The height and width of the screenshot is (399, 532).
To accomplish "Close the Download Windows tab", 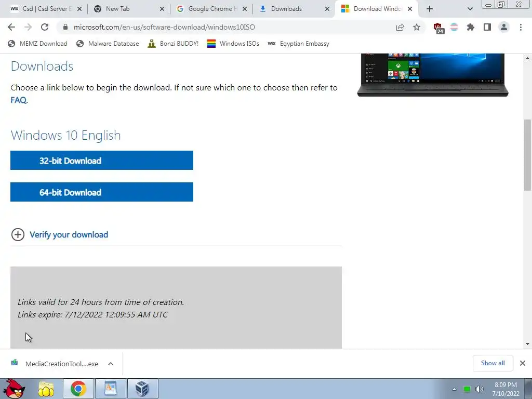I will coord(410,9).
